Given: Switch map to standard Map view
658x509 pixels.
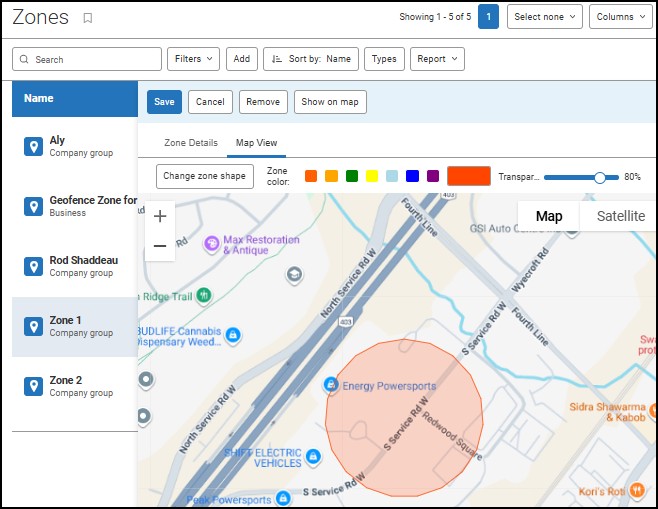Looking at the screenshot, I should [549, 216].
